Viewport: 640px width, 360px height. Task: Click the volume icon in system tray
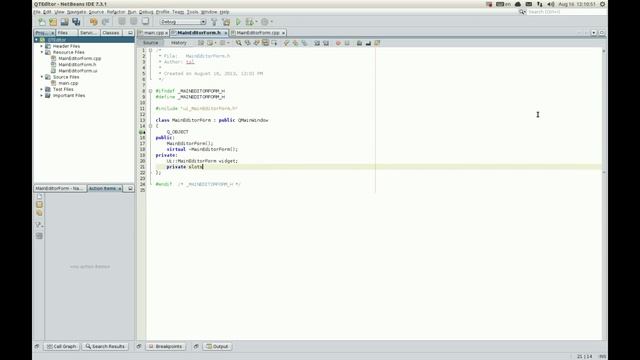click(x=551, y=4)
